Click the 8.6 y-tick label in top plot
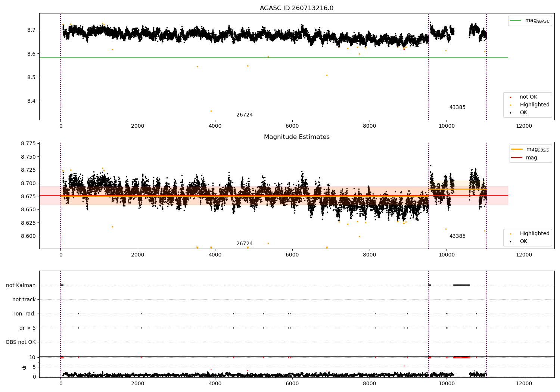This screenshot has width=560, height=392. click(x=31, y=54)
